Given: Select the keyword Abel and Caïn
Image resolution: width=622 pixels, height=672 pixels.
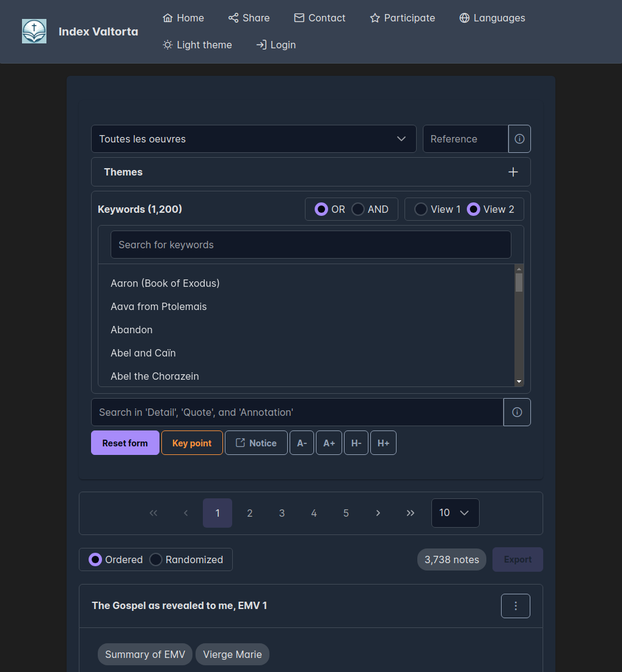Looking at the screenshot, I should (x=143, y=353).
